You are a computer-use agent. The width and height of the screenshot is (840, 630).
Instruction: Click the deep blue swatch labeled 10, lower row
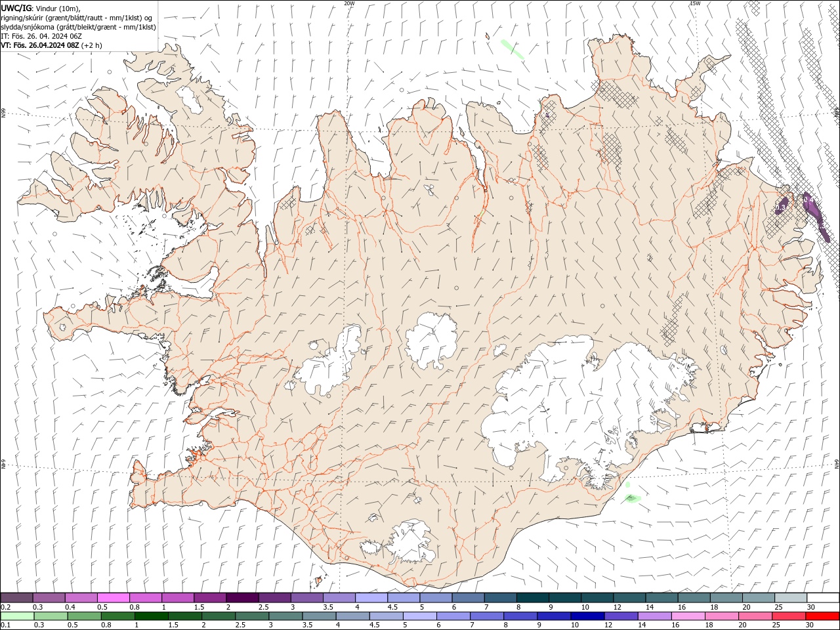pos(587,616)
